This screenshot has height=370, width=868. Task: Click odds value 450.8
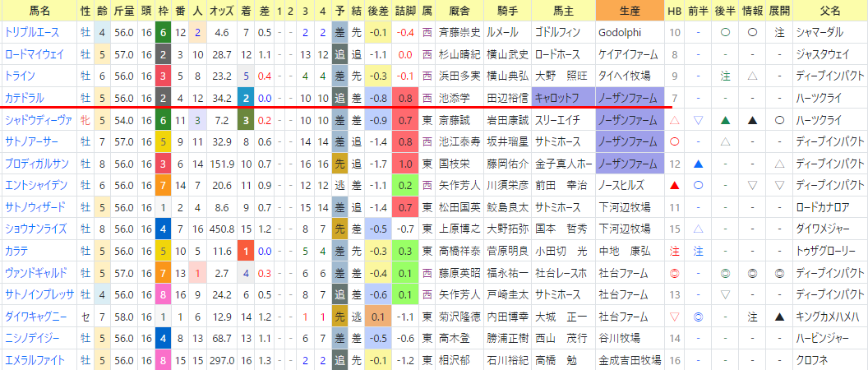pyautogui.click(x=221, y=229)
